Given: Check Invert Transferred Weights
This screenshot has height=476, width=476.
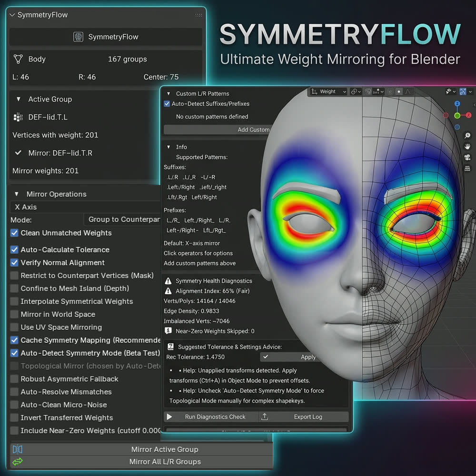Looking at the screenshot, I should point(14,417).
